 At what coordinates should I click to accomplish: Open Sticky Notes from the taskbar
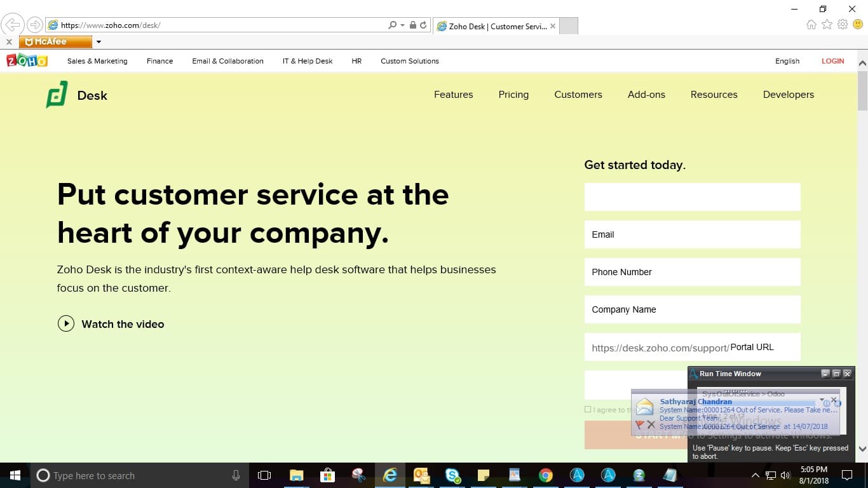point(484,475)
